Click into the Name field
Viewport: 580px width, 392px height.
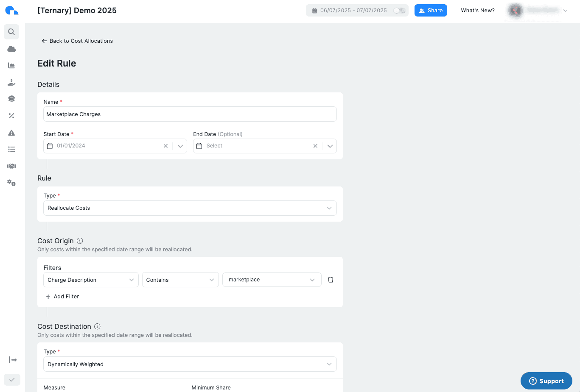click(x=190, y=114)
